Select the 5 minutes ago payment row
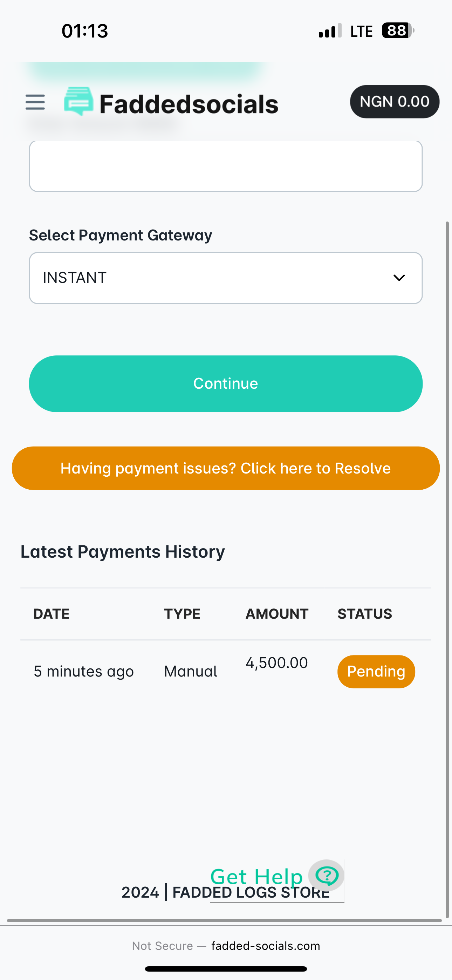Viewport: 452px width, 980px height. (84, 672)
